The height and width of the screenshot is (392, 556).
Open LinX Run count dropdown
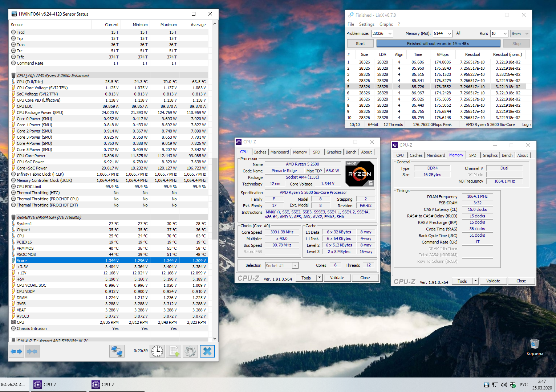click(505, 34)
